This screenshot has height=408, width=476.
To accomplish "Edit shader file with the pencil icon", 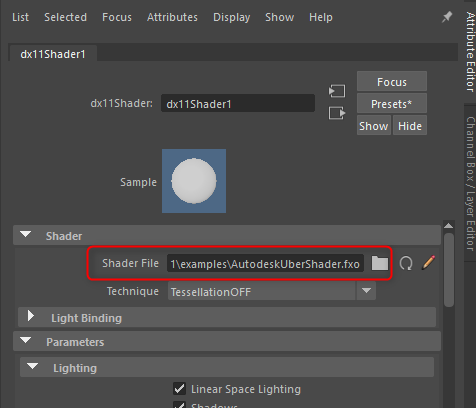I will tap(429, 263).
